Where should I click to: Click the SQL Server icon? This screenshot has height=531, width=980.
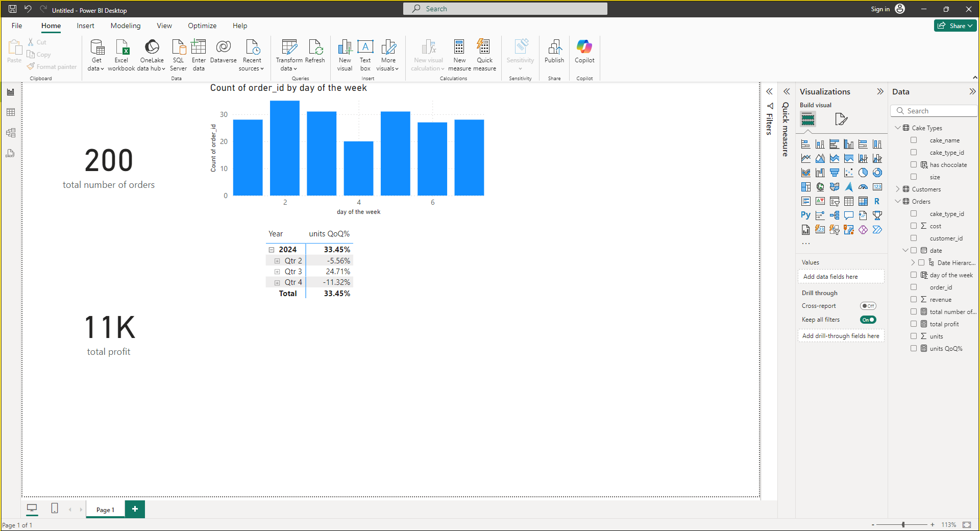point(178,55)
